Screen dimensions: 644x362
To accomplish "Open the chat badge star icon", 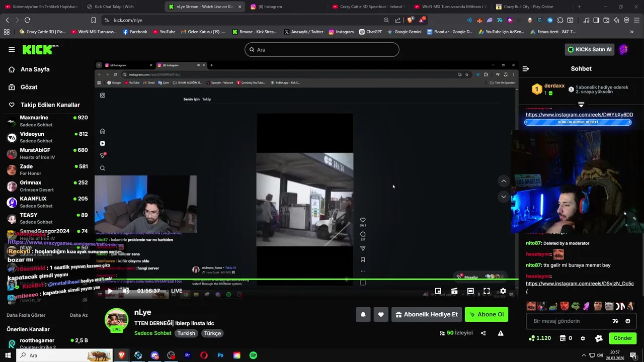I will [599, 338].
